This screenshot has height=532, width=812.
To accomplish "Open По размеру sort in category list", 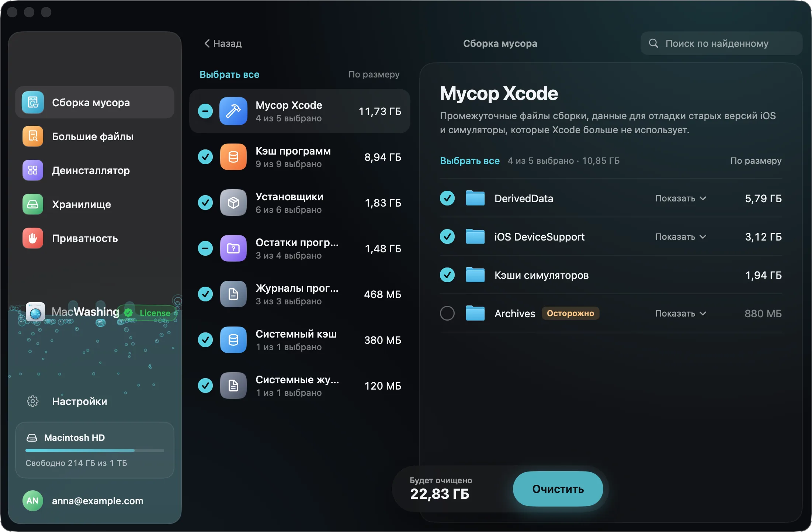I will click(x=374, y=75).
